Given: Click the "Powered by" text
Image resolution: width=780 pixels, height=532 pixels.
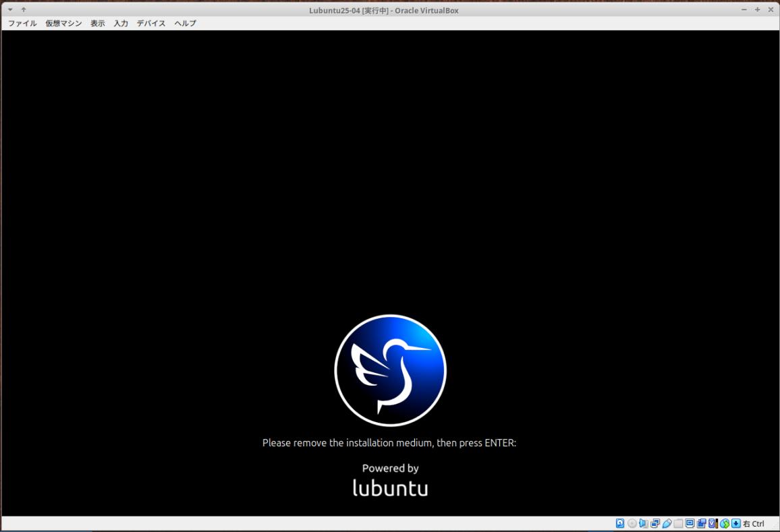Looking at the screenshot, I should click(391, 469).
